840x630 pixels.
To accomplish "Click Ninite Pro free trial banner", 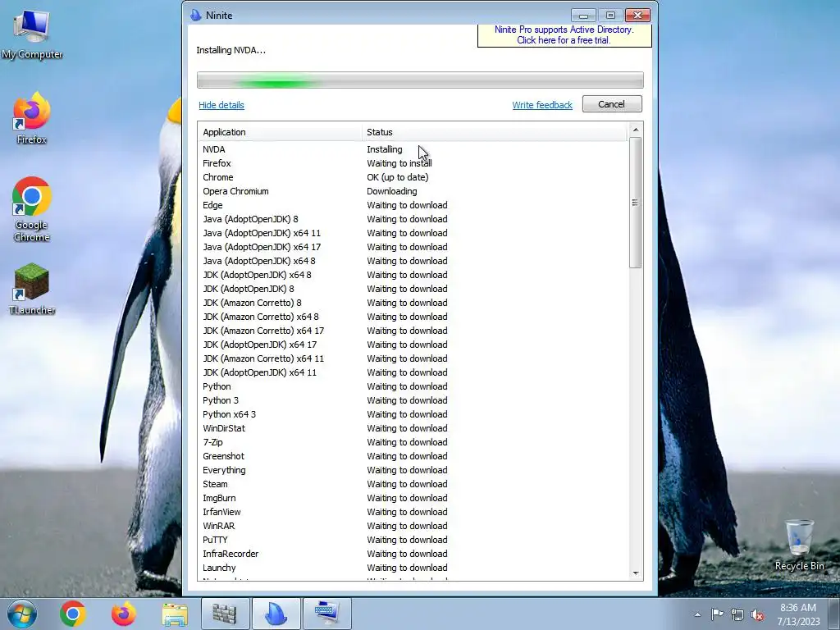I will 564,34.
